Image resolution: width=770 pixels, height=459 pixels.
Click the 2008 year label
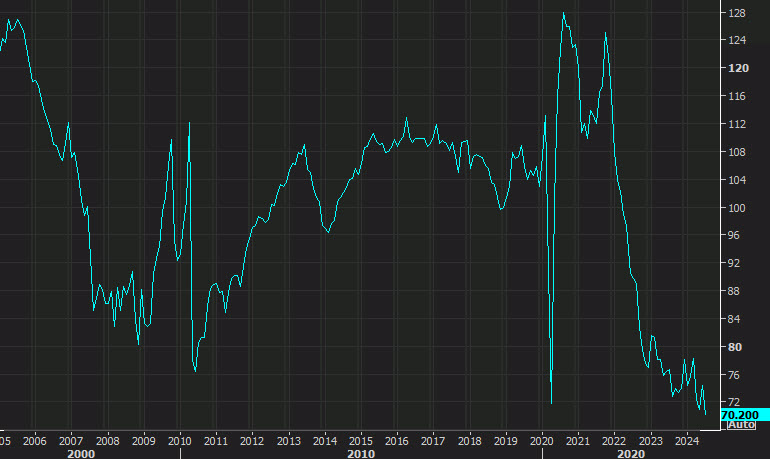click(107, 441)
